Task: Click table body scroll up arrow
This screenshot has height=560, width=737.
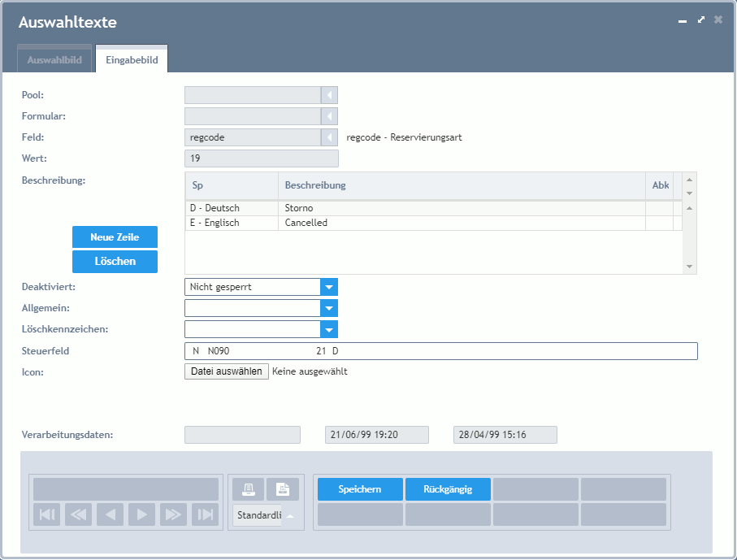Action: click(x=690, y=208)
